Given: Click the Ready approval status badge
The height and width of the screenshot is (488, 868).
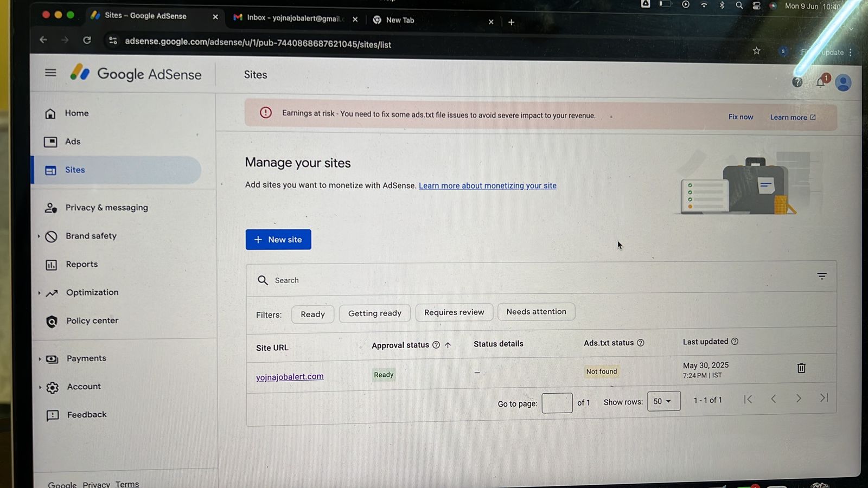Looking at the screenshot, I should point(384,375).
